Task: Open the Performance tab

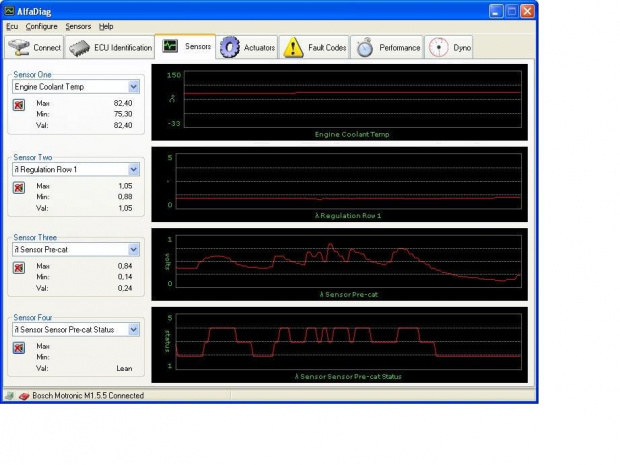Action: tap(387, 47)
